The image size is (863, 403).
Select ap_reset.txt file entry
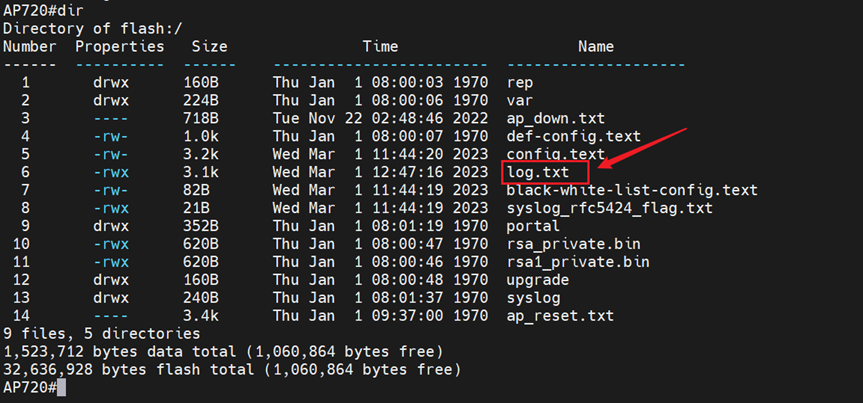click(x=556, y=316)
